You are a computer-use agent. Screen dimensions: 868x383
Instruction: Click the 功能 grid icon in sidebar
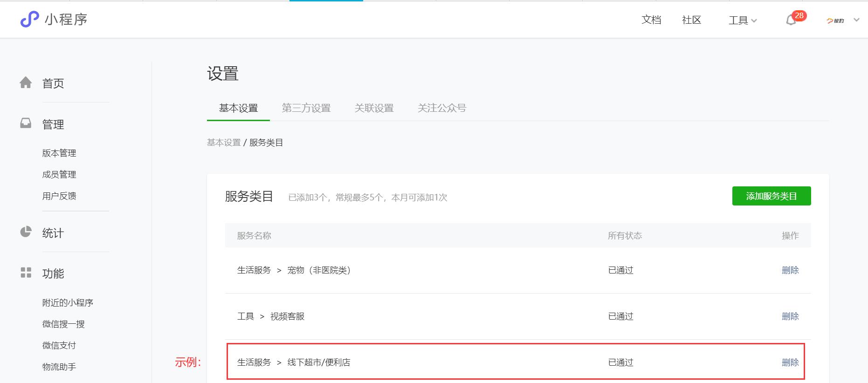[x=26, y=273]
